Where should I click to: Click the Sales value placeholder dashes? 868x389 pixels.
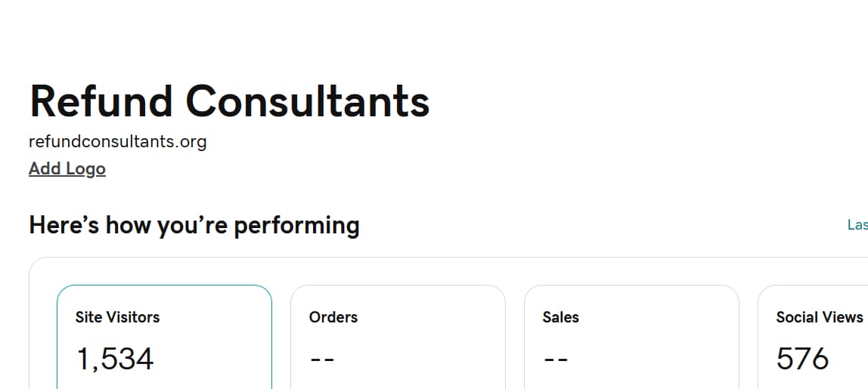click(x=556, y=360)
